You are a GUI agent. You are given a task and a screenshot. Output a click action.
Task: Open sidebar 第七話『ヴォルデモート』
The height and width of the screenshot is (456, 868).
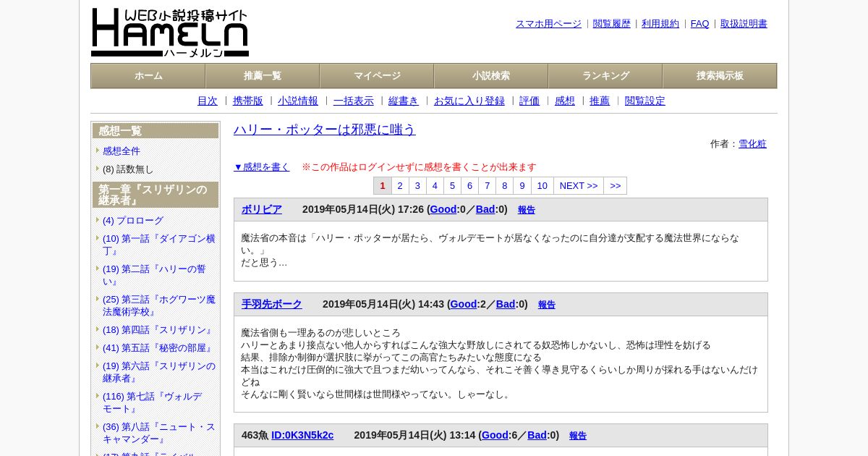pyautogui.click(x=153, y=402)
